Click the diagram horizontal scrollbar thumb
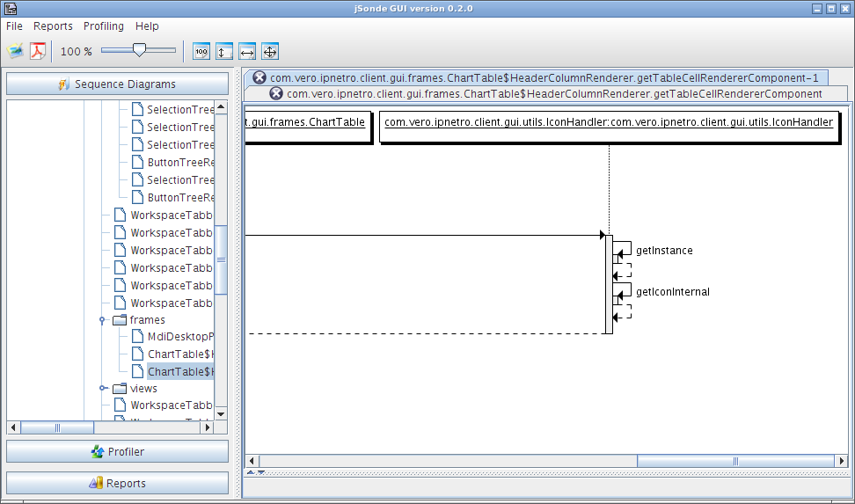This screenshot has height=504, width=855. pyautogui.click(x=735, y=461)
